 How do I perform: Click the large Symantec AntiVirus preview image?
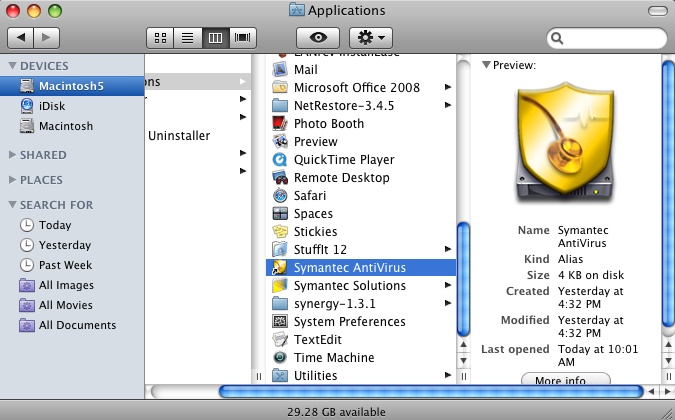tap(566, 142)
